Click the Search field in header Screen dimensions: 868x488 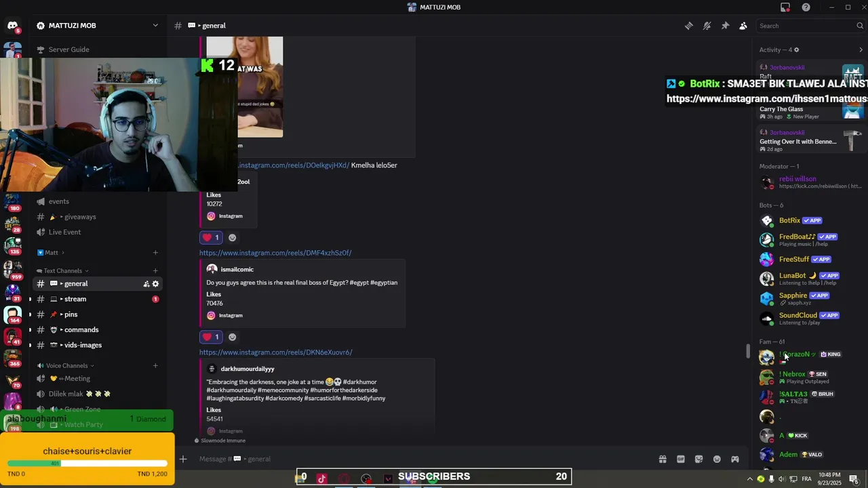coord(810,26)
